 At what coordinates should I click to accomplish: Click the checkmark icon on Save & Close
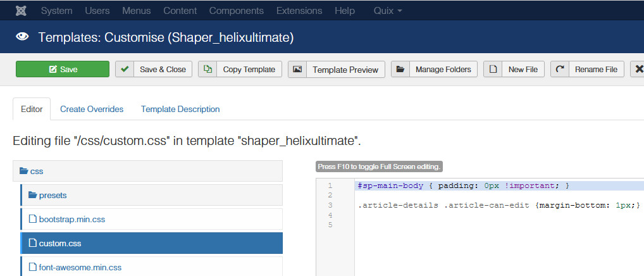[125, 70]
